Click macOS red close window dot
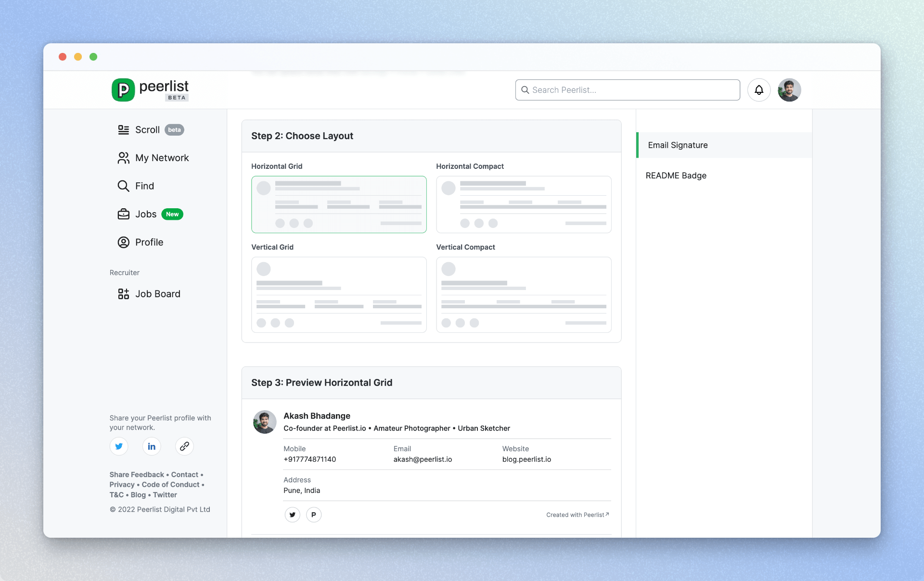Image resolution: width=924 pixels, height=581 pixels. (x=63, y=57)
